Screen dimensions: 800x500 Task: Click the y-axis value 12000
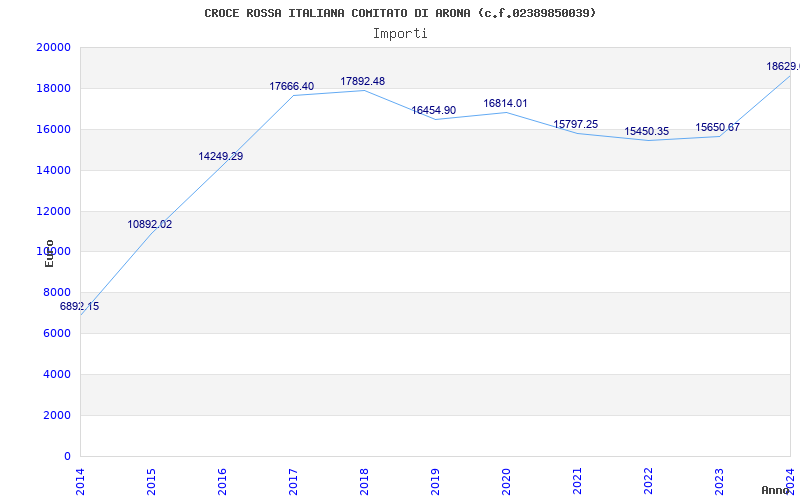[x=53, y=211]
